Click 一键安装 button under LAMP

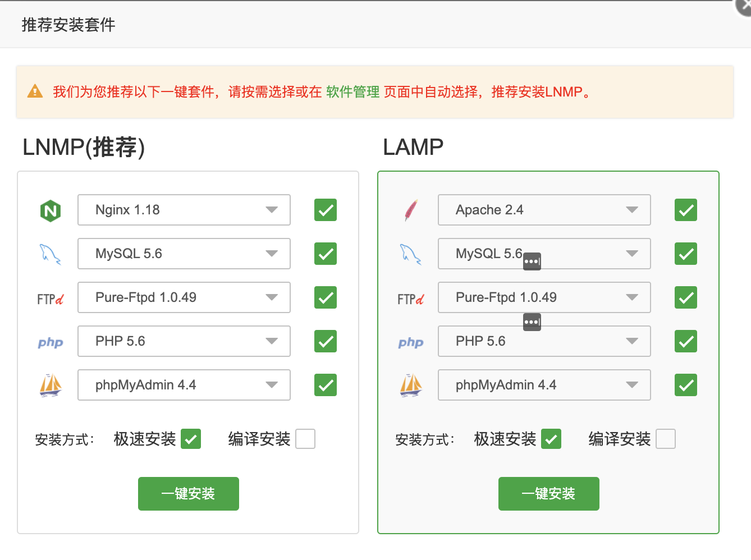[549, 494]
